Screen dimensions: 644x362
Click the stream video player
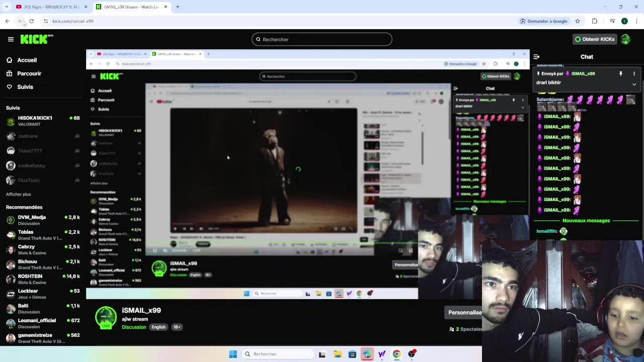(308, 174)
